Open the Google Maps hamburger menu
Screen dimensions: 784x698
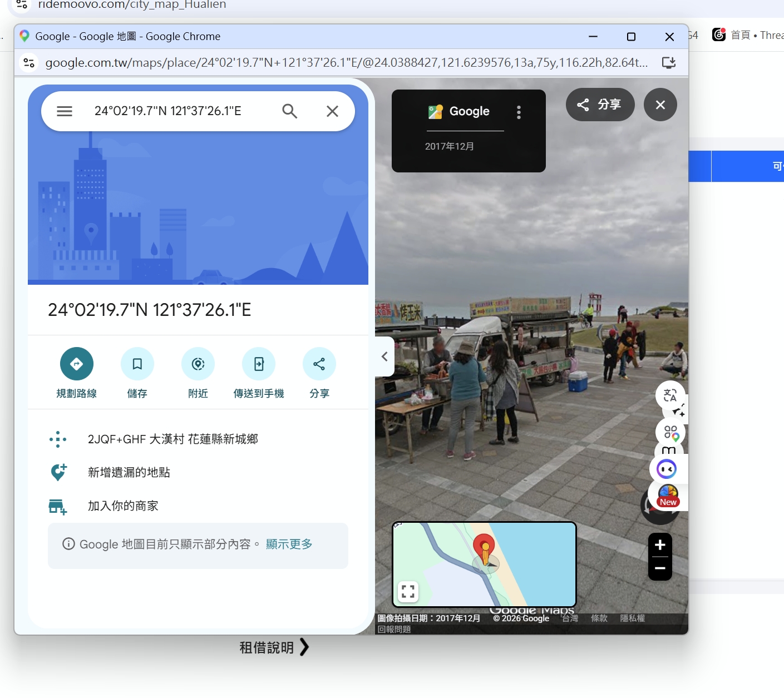[65, 111]
